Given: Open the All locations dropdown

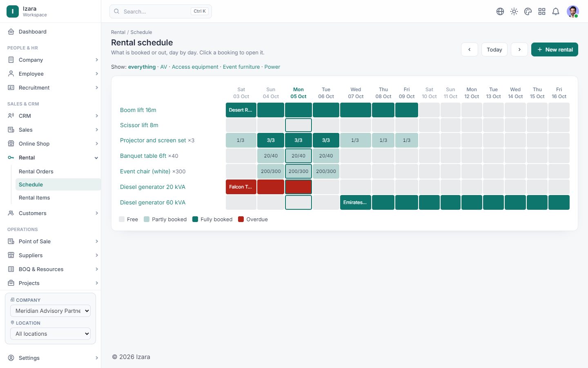Looking at the screenshot, I should [x=50, y=334].
